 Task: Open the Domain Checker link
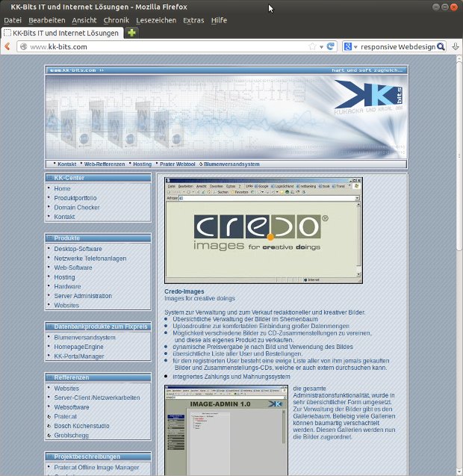click(x=77, y=207)
